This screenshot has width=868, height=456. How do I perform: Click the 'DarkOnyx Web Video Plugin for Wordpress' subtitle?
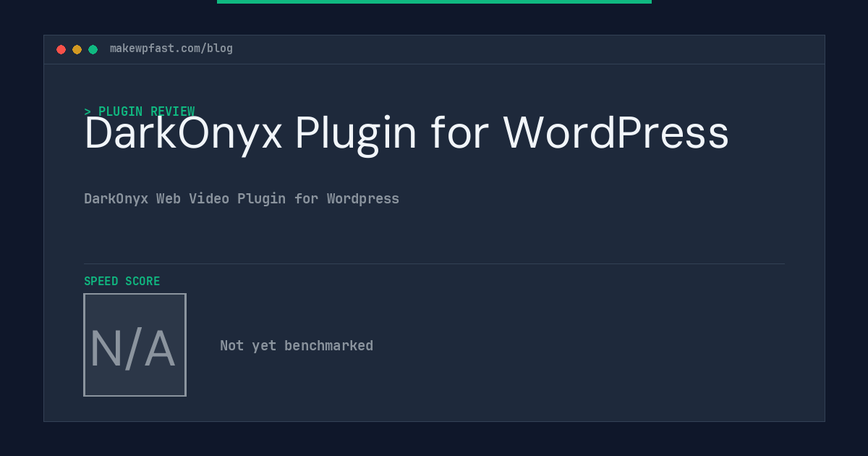[242, 198]
